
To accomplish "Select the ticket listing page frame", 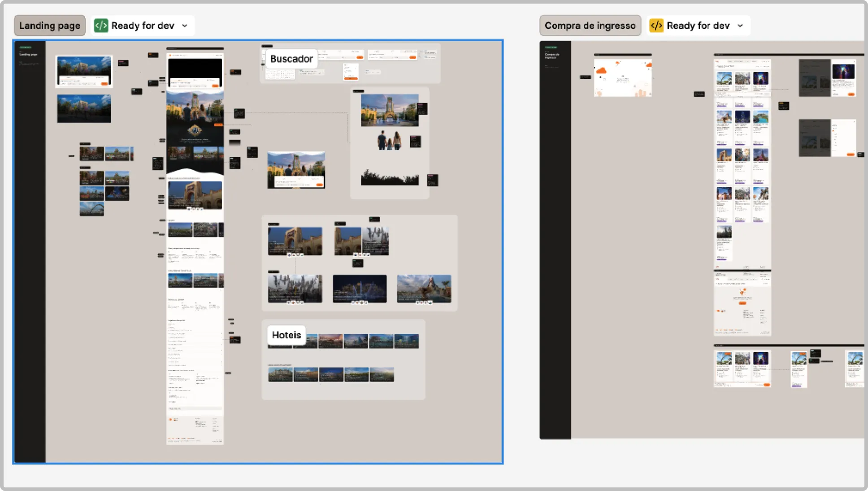I will (742, 164).
